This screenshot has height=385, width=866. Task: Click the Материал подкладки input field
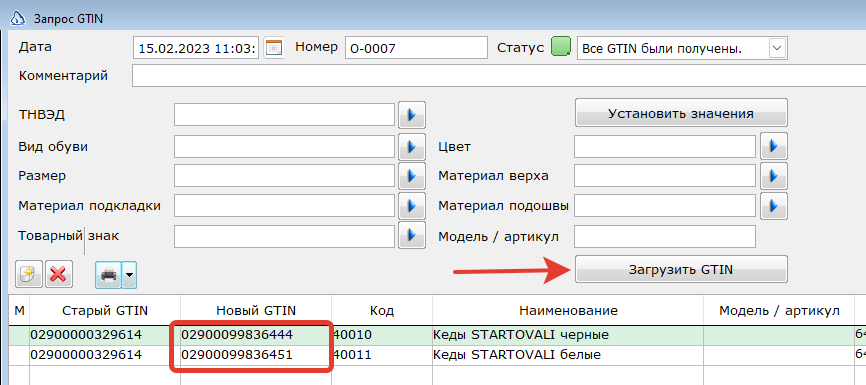coord(285,205)
